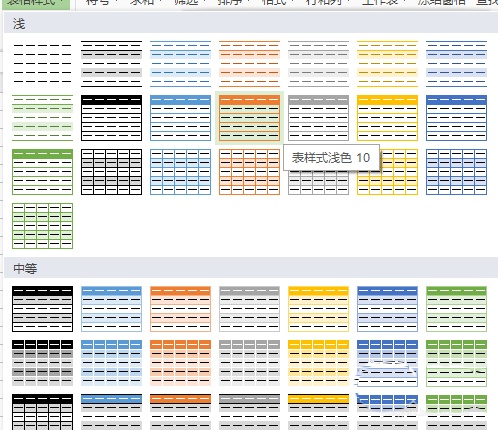The height and width of the screenshot is (430, 498).
Task: Apply dark-blue full-grid light table style
Action: coord(456,172)
